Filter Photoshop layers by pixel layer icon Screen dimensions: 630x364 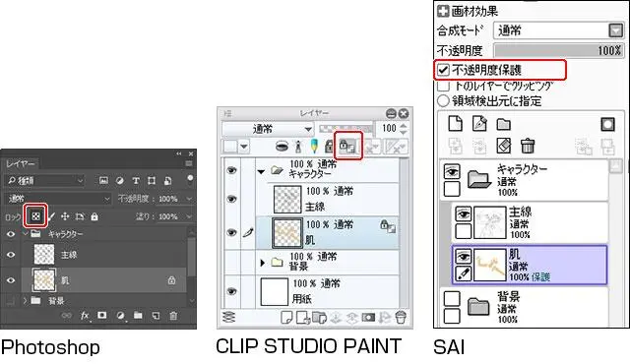(x=103, y=181)
